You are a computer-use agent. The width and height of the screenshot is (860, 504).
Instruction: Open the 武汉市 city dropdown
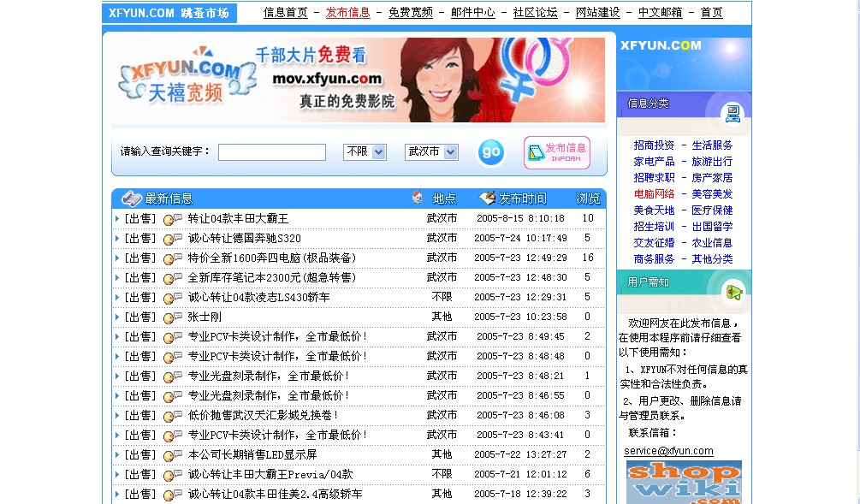pyautogui.click(x=431, y=152)
